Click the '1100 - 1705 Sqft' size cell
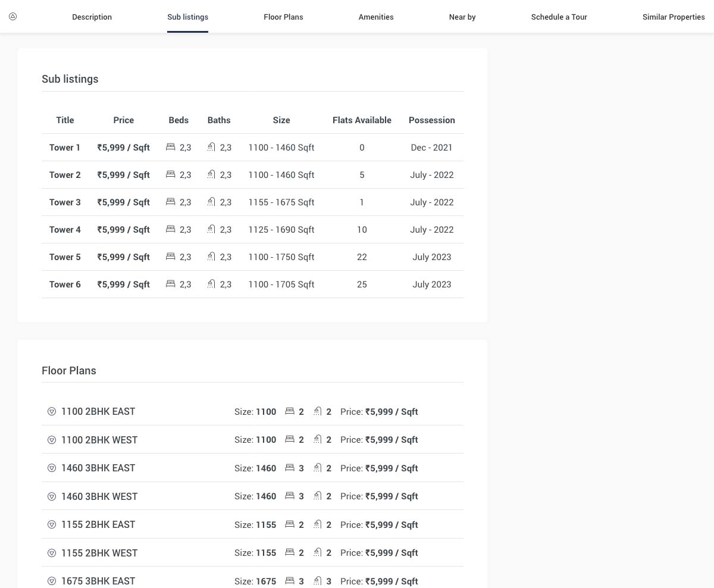The height and width of the screenshot is (588, 714). [281, 284]
